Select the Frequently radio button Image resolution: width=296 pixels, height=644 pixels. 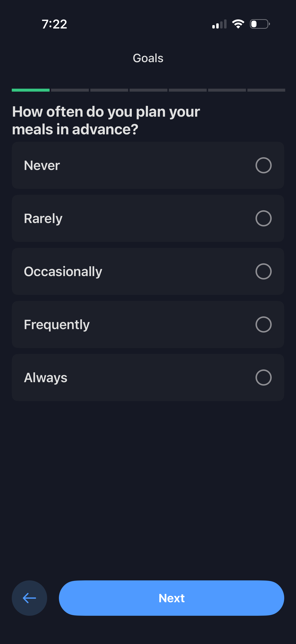(263, 324)
